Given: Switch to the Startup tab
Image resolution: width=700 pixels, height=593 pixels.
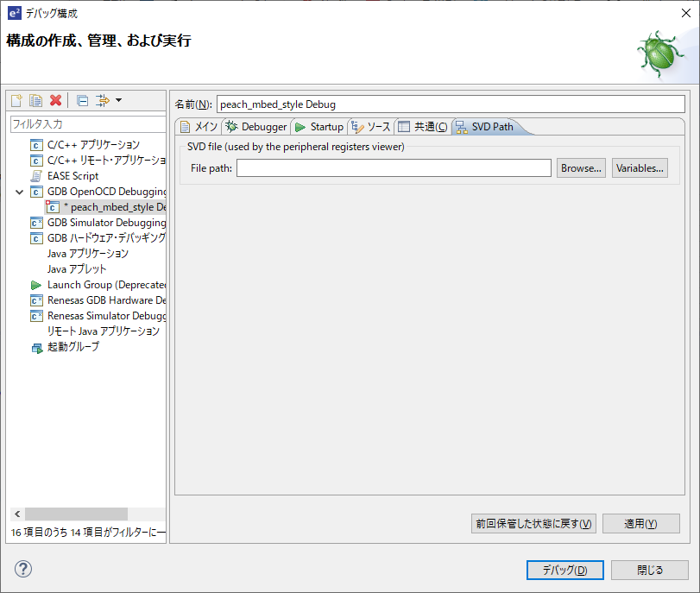Looking at the screenshot, I should [x=319, y=127].
